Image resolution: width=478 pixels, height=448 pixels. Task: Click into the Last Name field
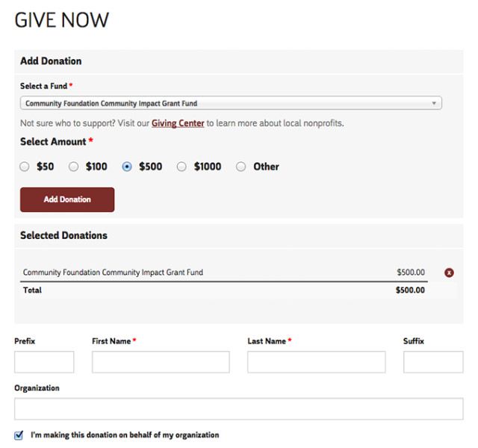click(317, 362)
